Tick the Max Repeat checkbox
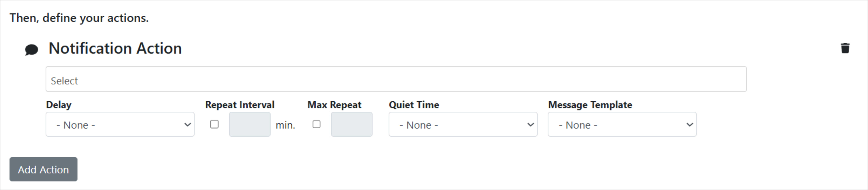This screenshot has width=868, height=190. (316, 124)
